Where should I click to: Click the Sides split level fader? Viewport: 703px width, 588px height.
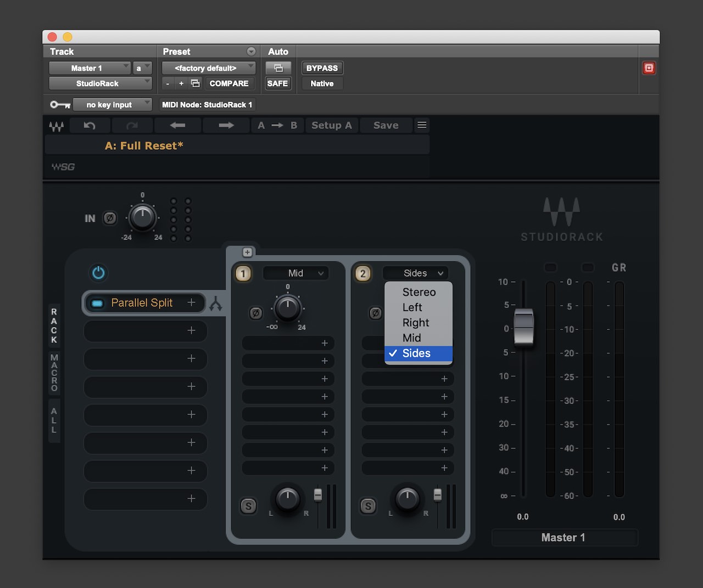tap(438, 495)
